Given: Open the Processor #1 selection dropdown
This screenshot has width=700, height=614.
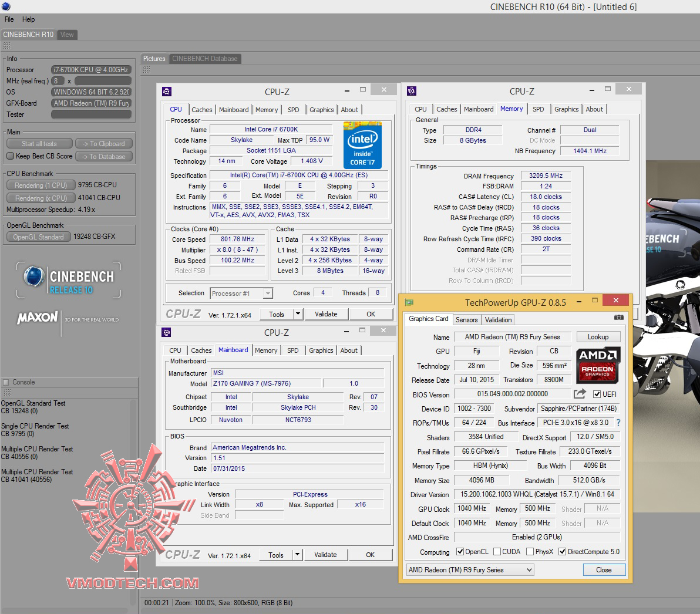Looking at the screenshot, I should [241, 293].
